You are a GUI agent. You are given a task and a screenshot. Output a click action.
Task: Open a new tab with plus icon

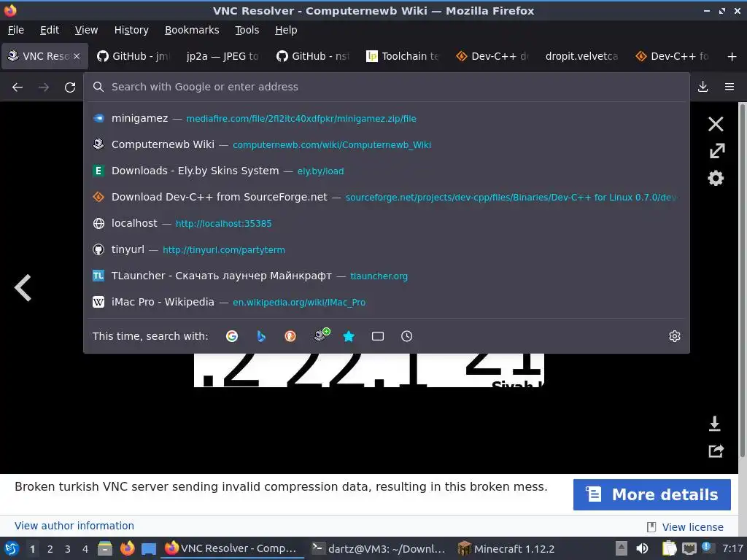click(732, 57)
